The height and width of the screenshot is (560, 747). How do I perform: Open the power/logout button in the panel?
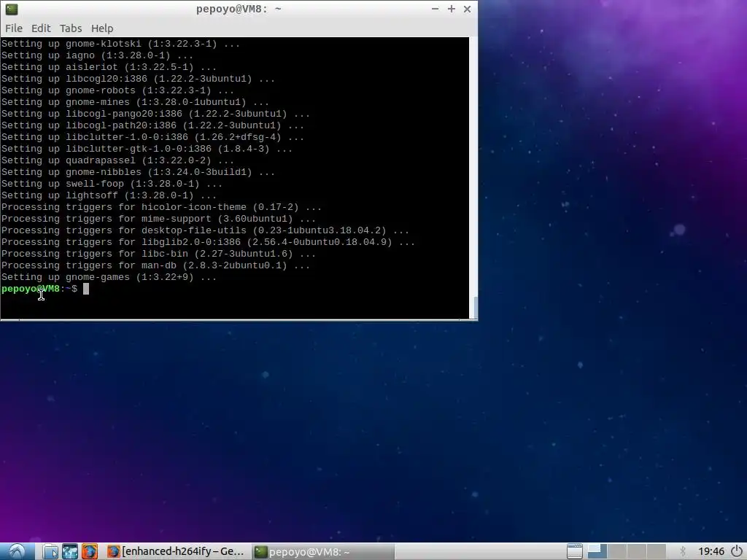tap(737, 551)
